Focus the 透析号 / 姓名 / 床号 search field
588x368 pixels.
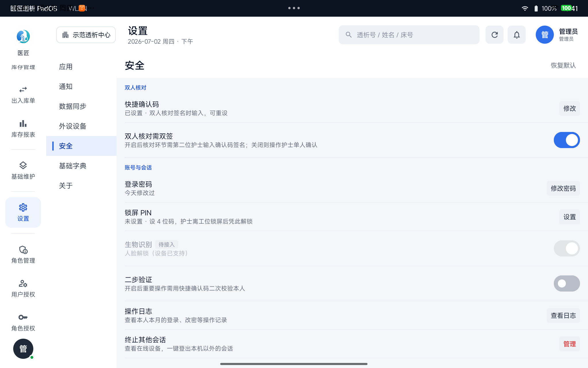[409, 35]
